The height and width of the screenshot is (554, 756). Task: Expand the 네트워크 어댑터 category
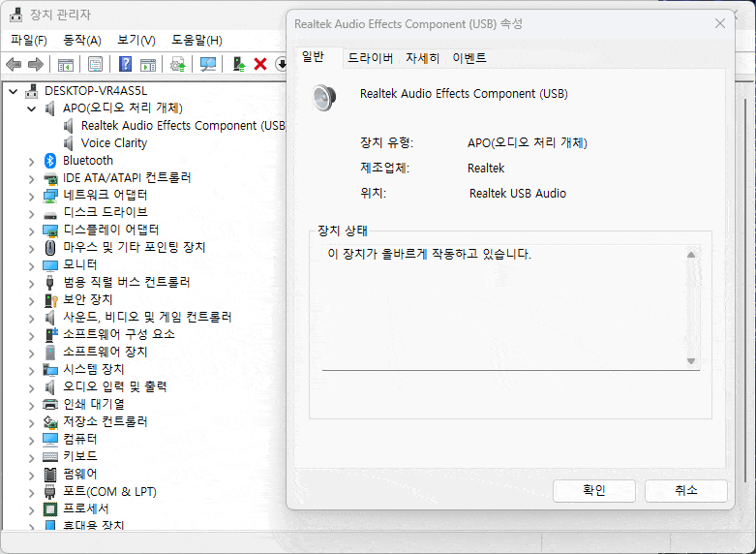point(32,196)
